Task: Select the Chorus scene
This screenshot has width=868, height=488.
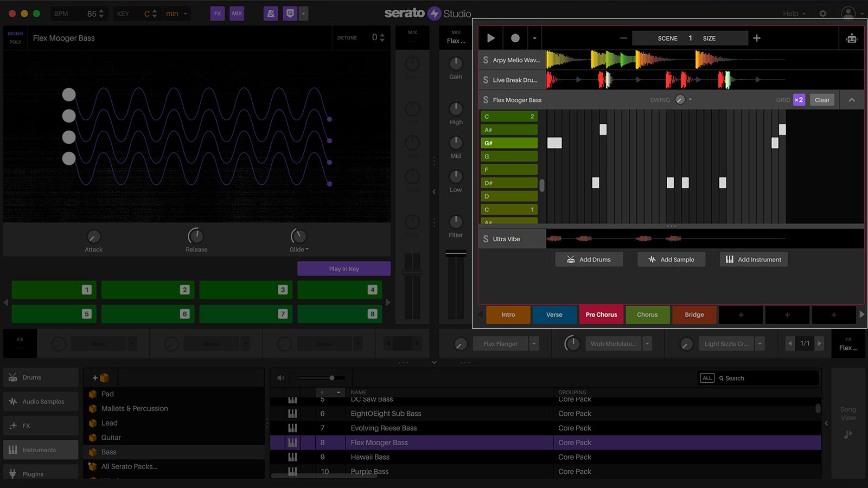Action: (x=647, y=314)
